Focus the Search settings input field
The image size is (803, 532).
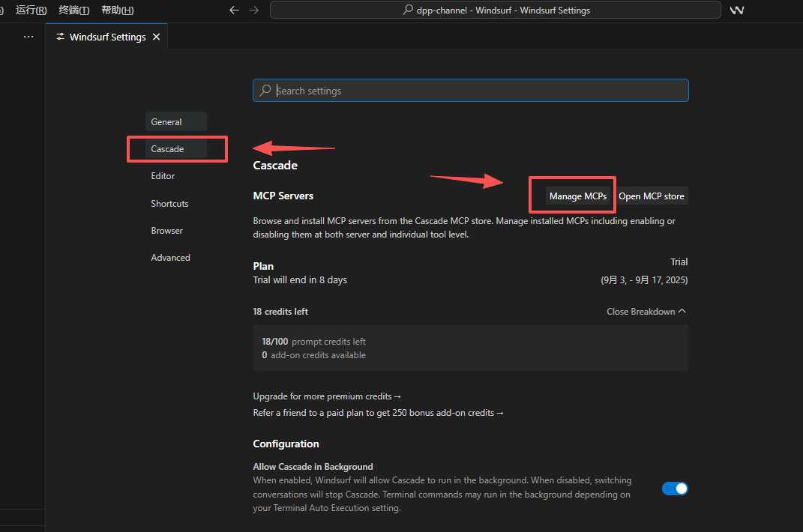tap(471, 91)
